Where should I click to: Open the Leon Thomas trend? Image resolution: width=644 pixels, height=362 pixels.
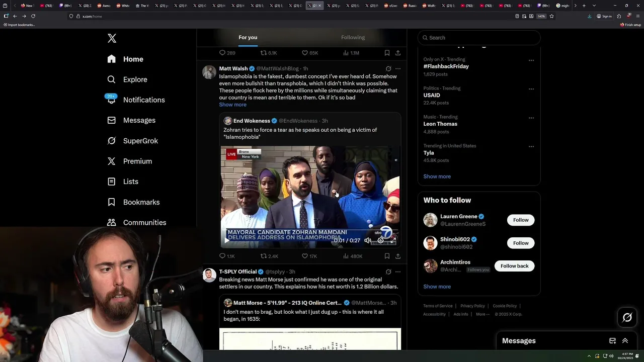[x=440, y=124]
